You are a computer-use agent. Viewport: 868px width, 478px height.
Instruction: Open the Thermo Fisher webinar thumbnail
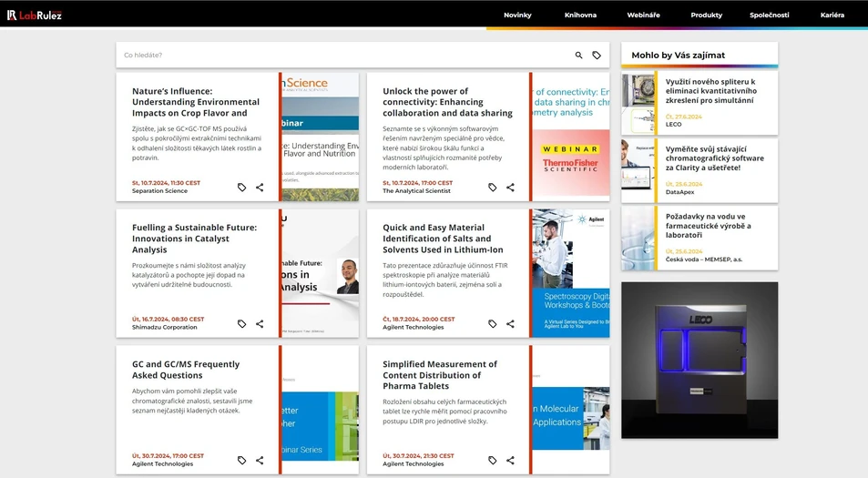point(570,137)
